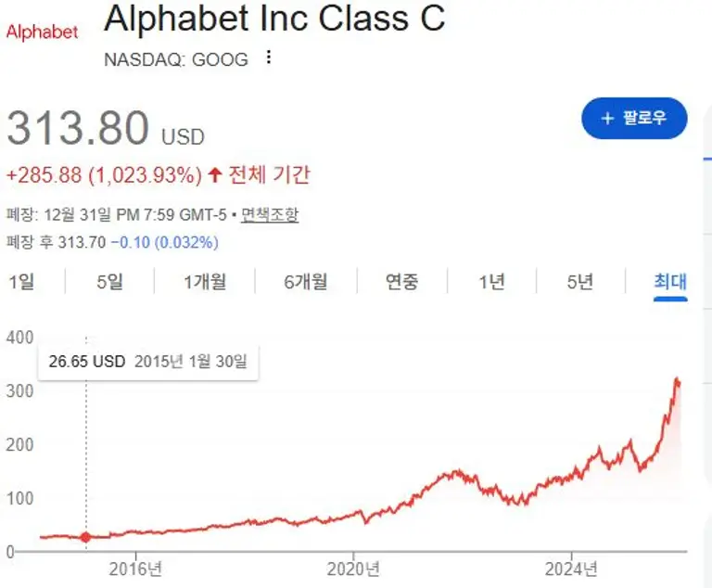Viewport: 712px width, 588px height.
Task: View the 1년 chart range
Action: pyautogui.click(x=491, y=281)
